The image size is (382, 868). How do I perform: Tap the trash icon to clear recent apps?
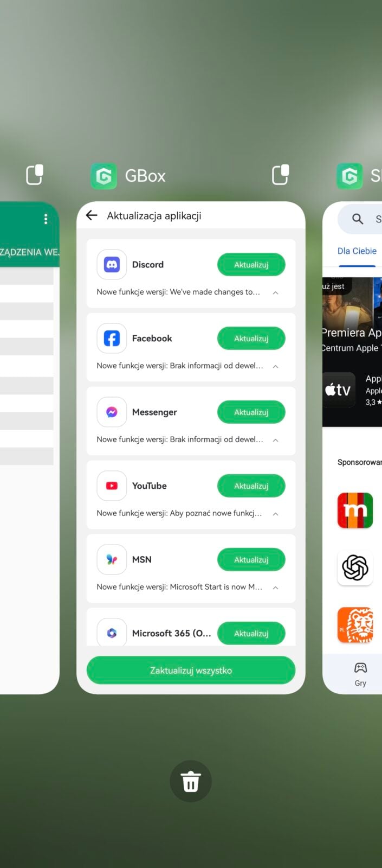[191, 781]
